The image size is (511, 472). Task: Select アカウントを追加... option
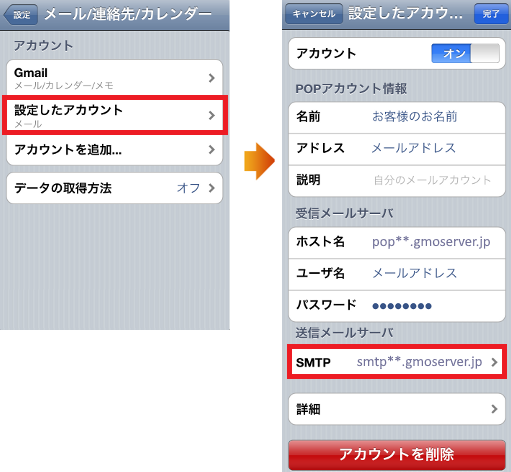[x=114, y=150]
